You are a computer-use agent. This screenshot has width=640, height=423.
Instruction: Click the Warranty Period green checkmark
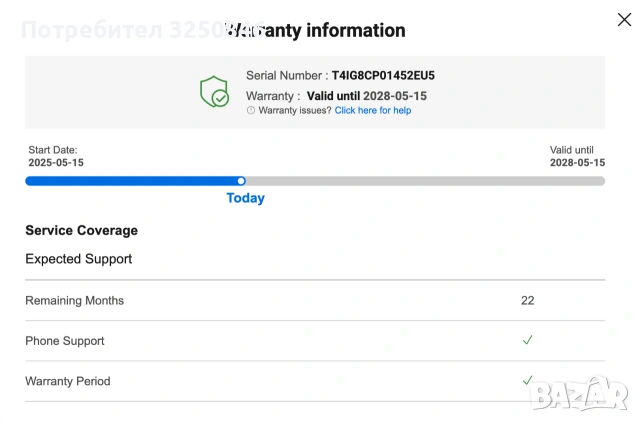527,380
